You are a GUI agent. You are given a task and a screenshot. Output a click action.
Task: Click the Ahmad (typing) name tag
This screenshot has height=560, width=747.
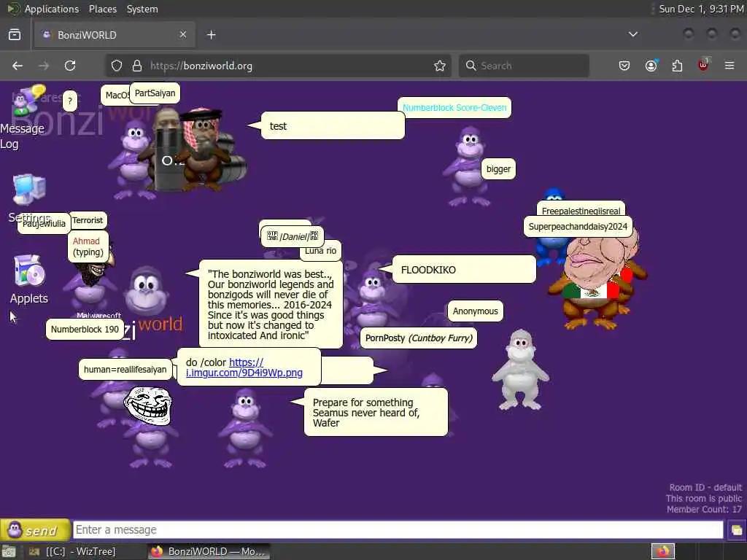click(88, 246)
